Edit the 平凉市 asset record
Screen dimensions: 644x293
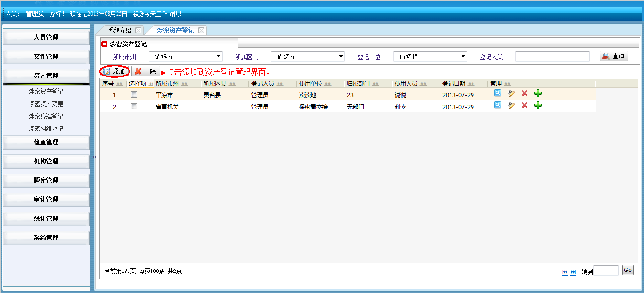pyautogui.click(x=511, y=93)
